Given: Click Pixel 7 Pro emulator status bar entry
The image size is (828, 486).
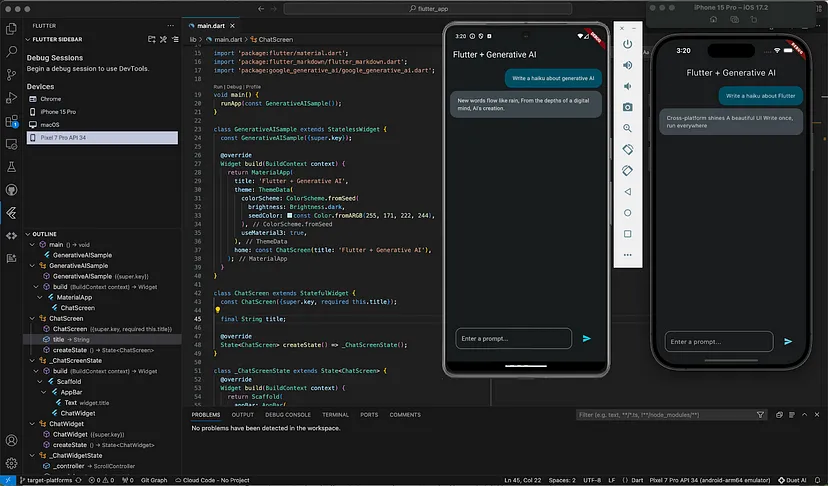Looking at the screenshot, I should click(x=710, y=480).
